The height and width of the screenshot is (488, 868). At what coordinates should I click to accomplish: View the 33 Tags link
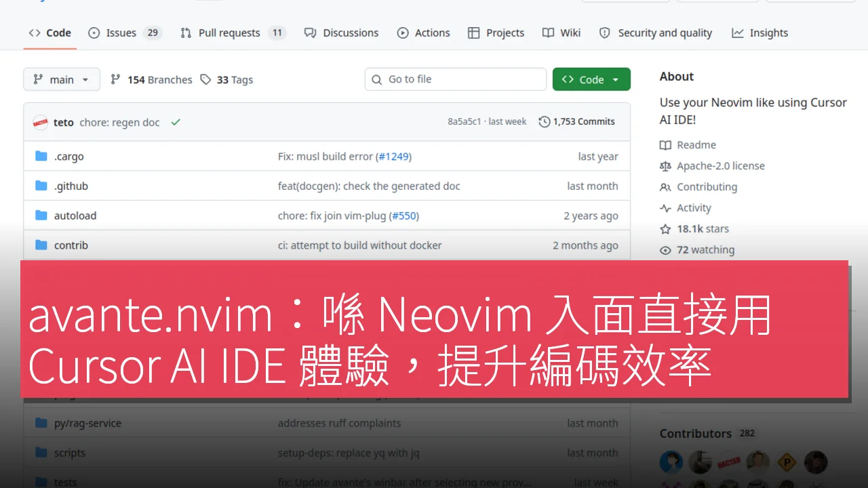226,80
